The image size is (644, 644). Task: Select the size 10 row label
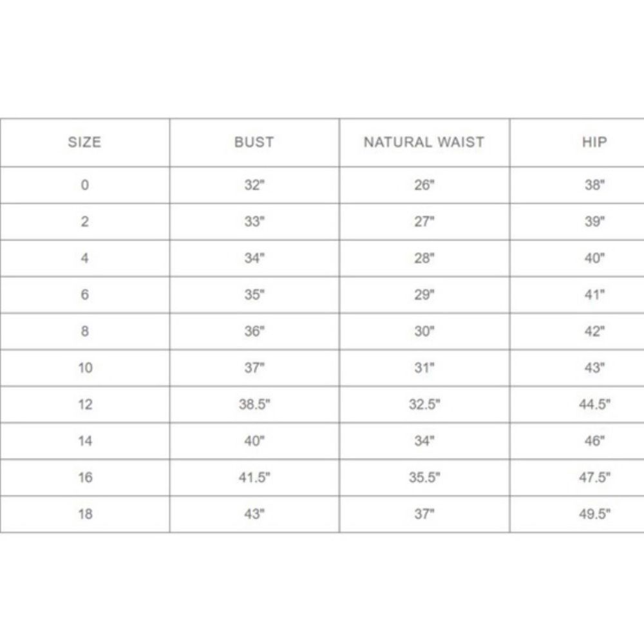85,368
